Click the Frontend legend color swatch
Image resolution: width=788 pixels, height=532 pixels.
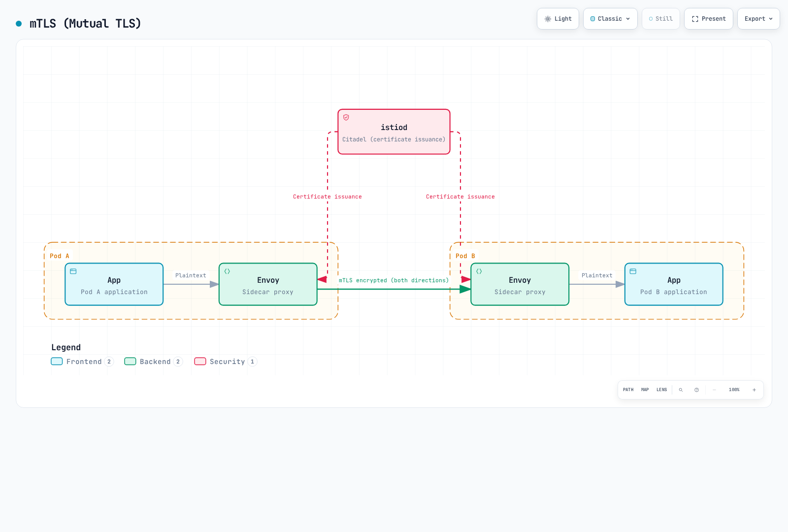point(57,362)
